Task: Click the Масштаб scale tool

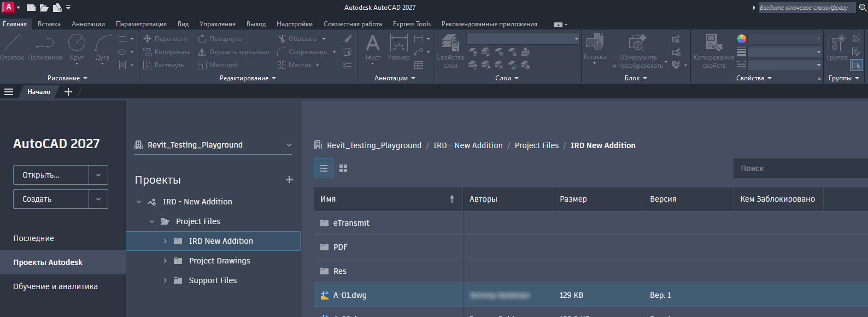Action: point(218,65)
